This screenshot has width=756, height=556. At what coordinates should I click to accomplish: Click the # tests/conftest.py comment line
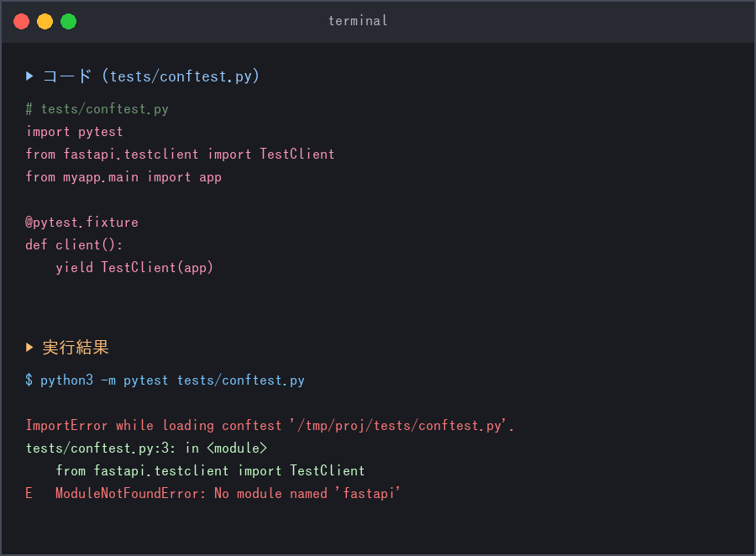pos(97,109)
